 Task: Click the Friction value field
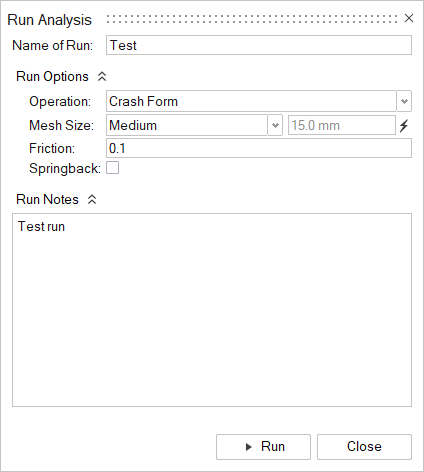click(259, 148)
